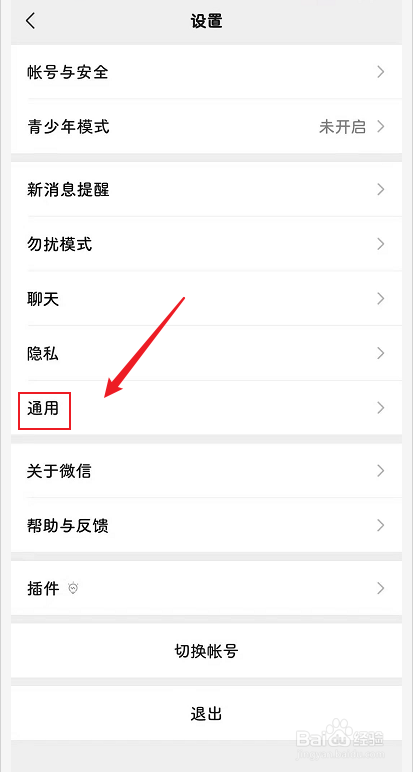The width and height of the screenshot is (413, 772).
Task: Open the 插件 entry
Action: (x=206, y=588)
